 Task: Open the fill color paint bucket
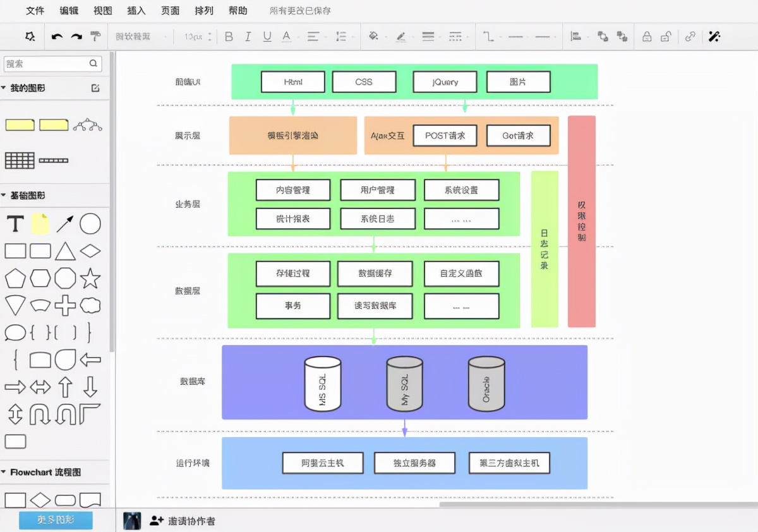tap(373, 37)
